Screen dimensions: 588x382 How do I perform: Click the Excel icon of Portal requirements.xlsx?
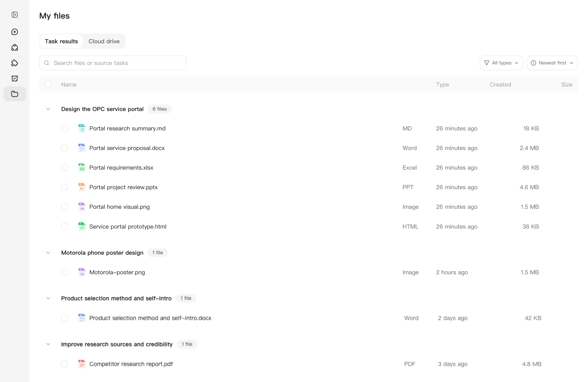click(82, 167)
